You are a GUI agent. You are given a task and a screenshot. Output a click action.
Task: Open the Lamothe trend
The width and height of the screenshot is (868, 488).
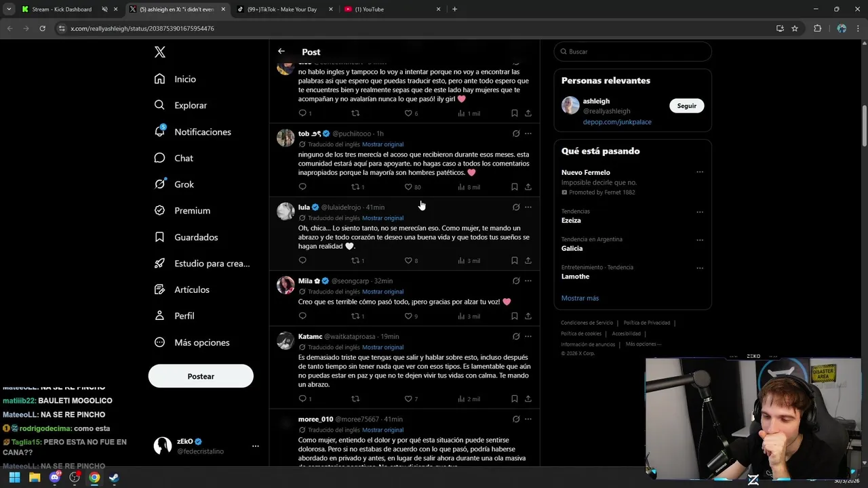[x=575, y=277]
